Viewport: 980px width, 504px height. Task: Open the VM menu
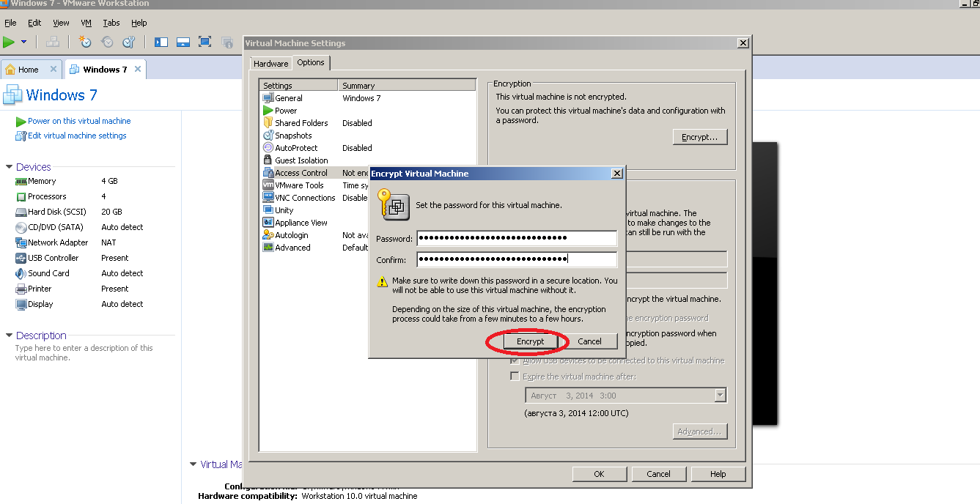[86, 23]
